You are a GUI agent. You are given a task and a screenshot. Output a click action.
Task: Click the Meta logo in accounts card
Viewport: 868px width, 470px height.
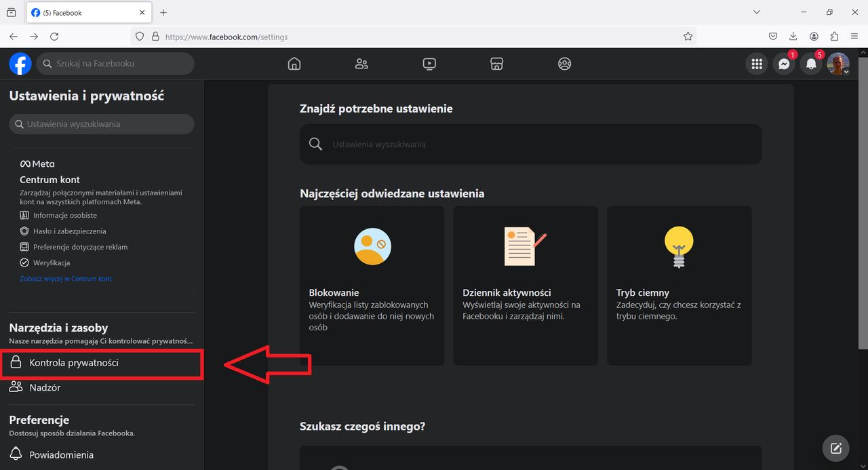[37, 163]
